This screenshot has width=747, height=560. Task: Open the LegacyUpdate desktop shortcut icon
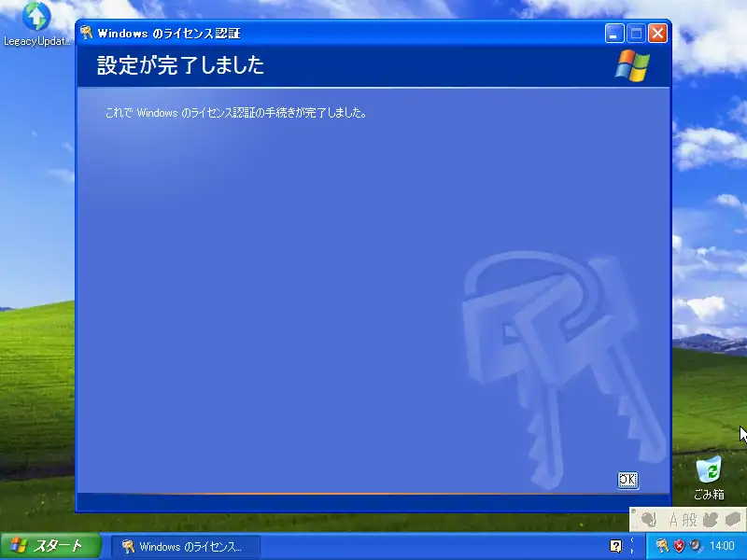click(36, 24)
